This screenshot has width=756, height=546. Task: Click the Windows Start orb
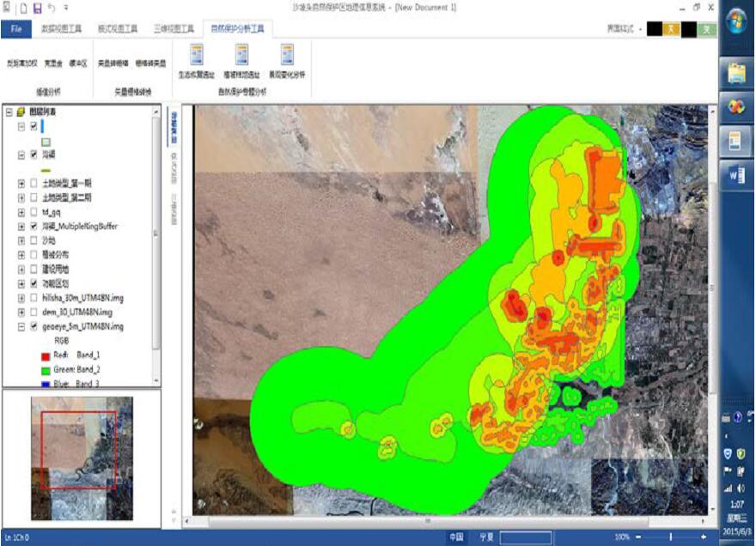[x=736, y=22]
